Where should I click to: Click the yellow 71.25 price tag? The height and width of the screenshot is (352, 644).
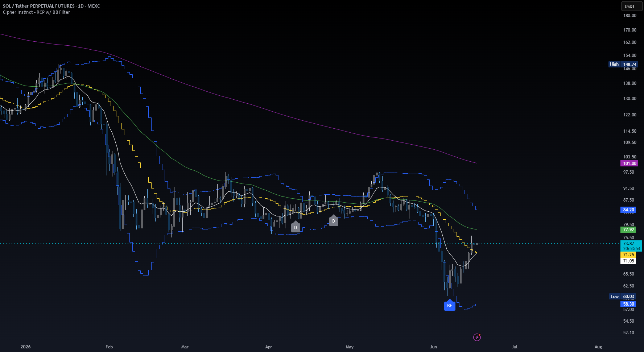point(628,255)
